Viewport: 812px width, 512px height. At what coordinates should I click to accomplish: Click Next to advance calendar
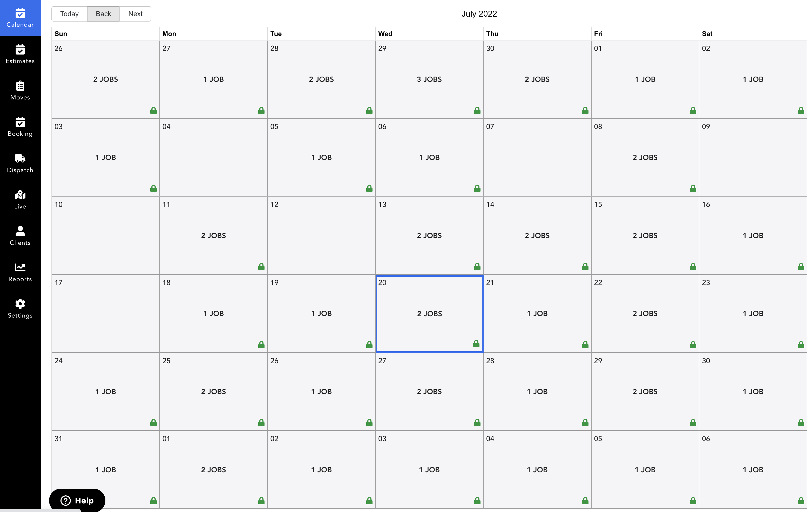[135, 13]
